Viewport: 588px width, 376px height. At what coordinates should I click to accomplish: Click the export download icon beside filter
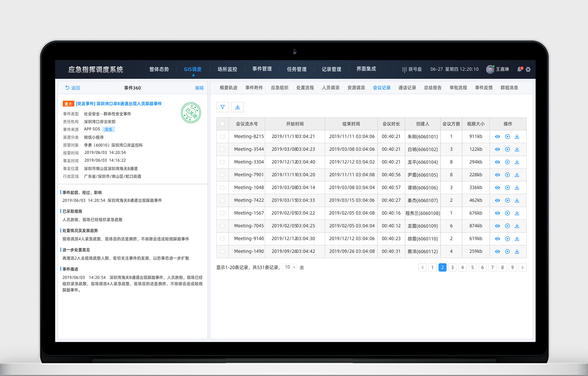(237, 107)
